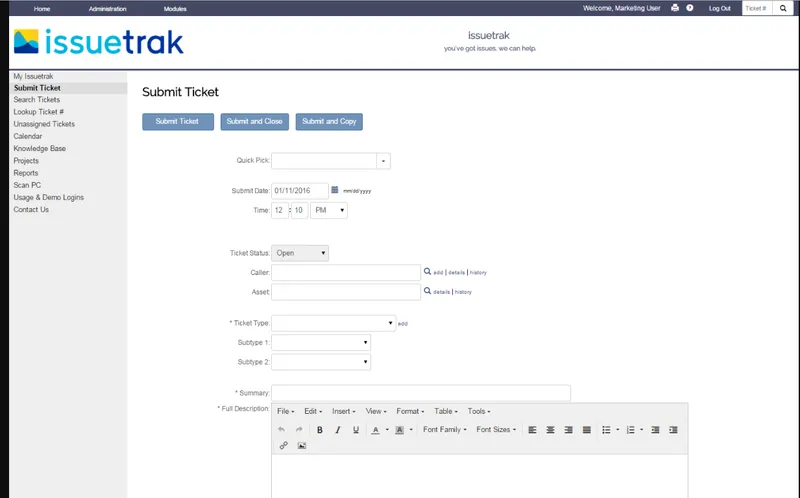Click the history link beside Asset
The height and width of the screenshot is (498, 800).
coord(463,292)
